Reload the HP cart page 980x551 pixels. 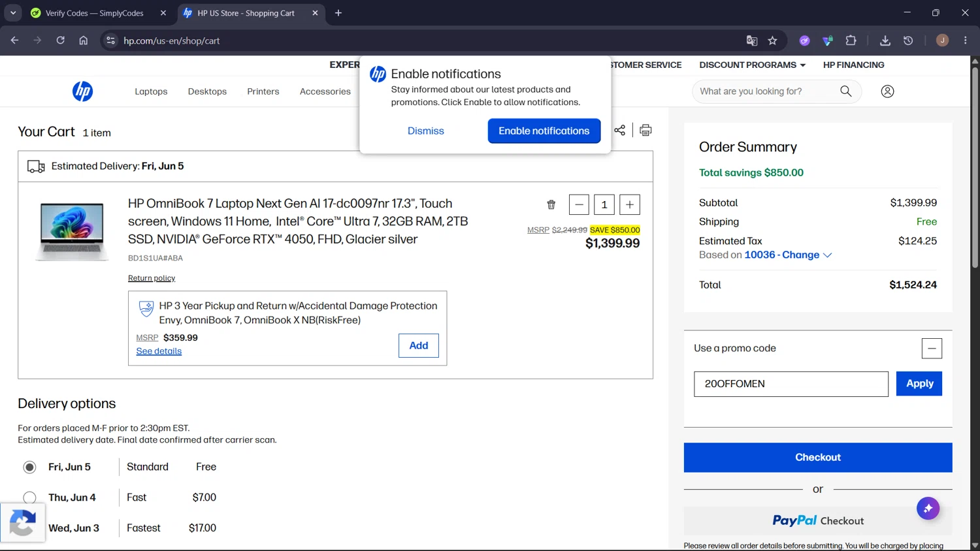coord(60,40)
